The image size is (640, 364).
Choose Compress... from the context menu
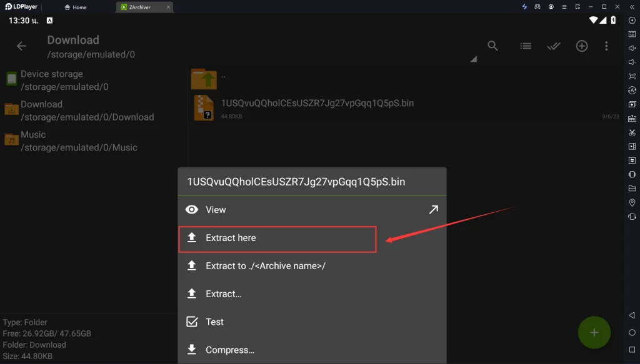[x=312, y=350]
